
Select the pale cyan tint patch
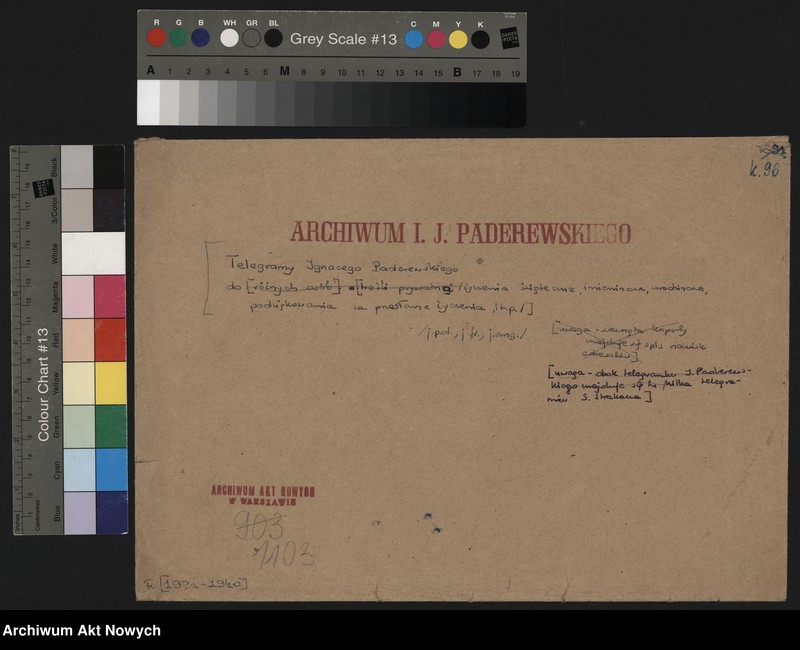coord(80,470)
